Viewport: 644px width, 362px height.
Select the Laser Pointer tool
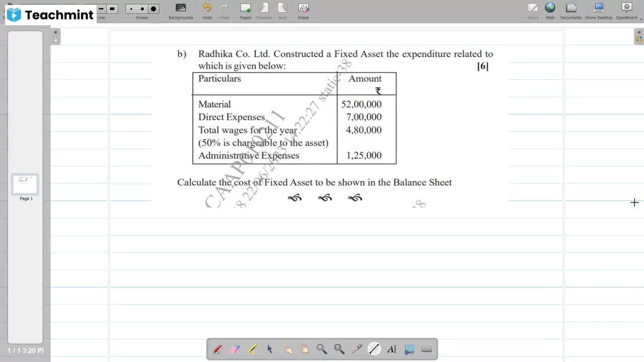(357, 349)
